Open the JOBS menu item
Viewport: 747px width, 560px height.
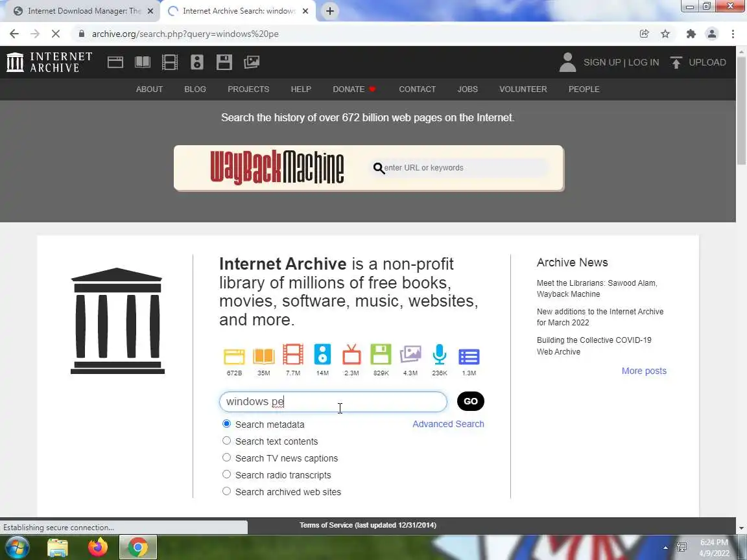click(x=468, y=89)
